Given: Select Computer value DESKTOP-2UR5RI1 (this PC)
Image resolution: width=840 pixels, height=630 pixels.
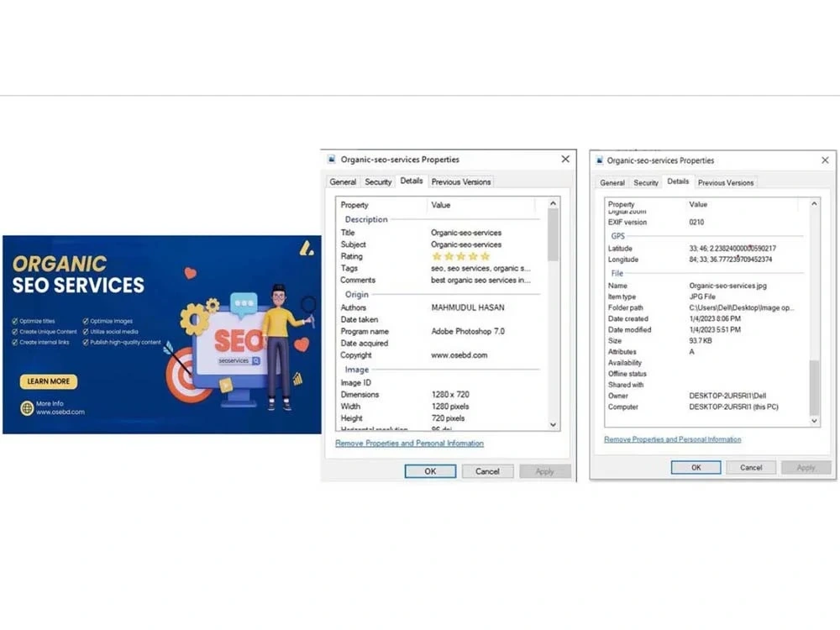Looking at the screenshot, I should pos(733,407).
